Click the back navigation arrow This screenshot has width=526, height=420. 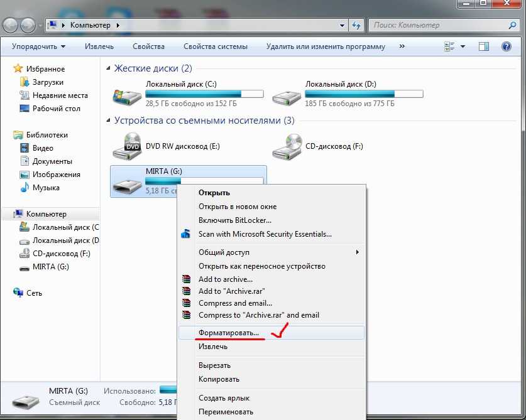(12, 25)
